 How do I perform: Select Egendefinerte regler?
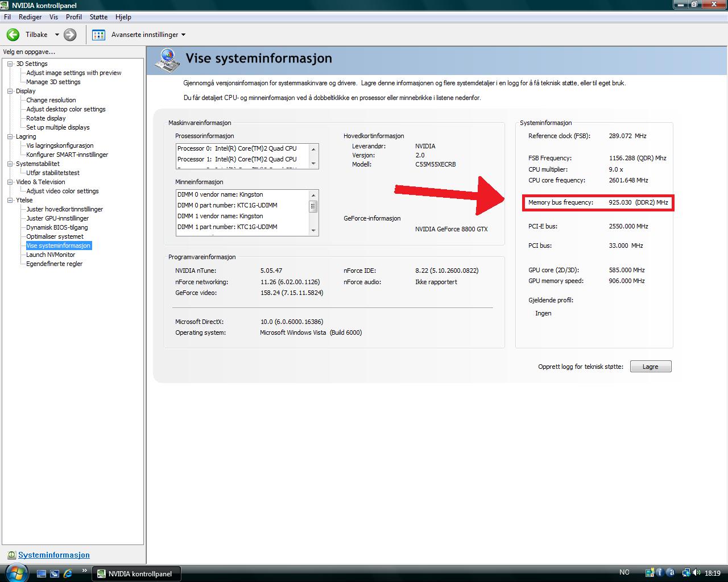coord(55,264)
